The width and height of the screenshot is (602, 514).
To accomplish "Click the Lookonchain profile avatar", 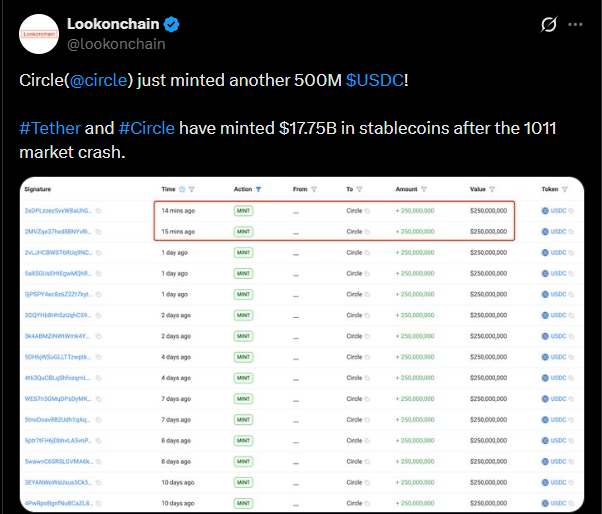I will coord(40,33).
